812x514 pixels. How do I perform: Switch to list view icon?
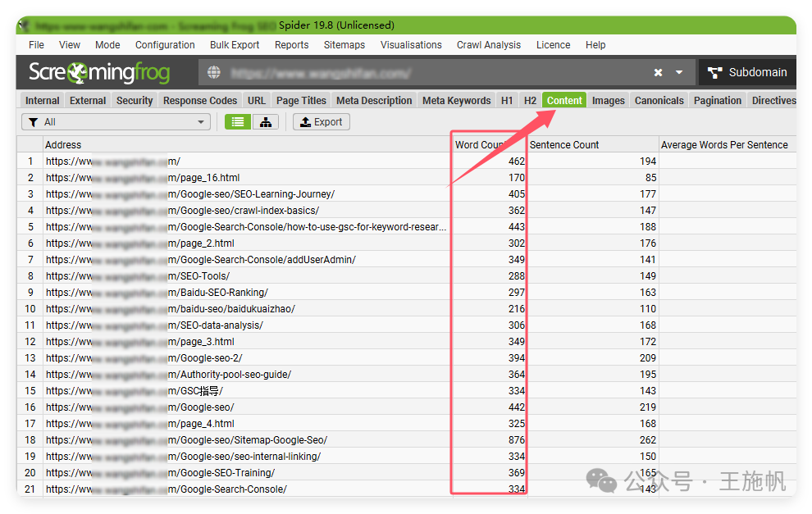pyautogui.click(x=238, y=122)
